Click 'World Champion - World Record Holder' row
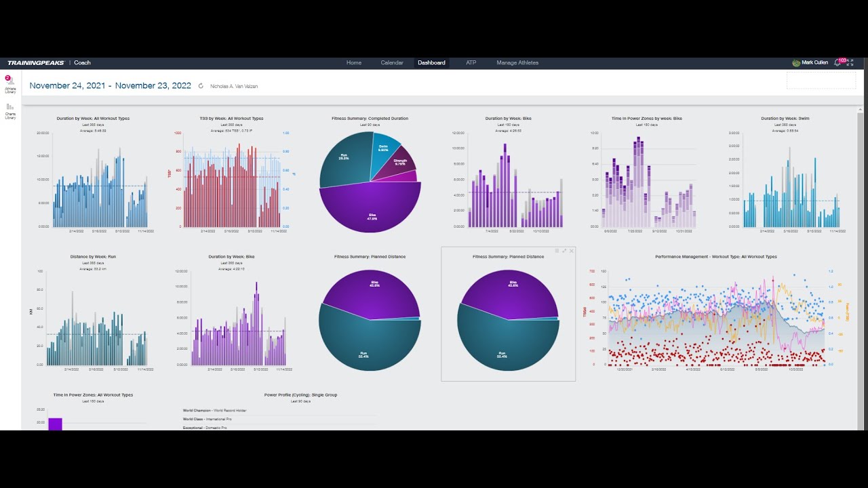This screenshot has width=868, height=488. coord(279,411)
